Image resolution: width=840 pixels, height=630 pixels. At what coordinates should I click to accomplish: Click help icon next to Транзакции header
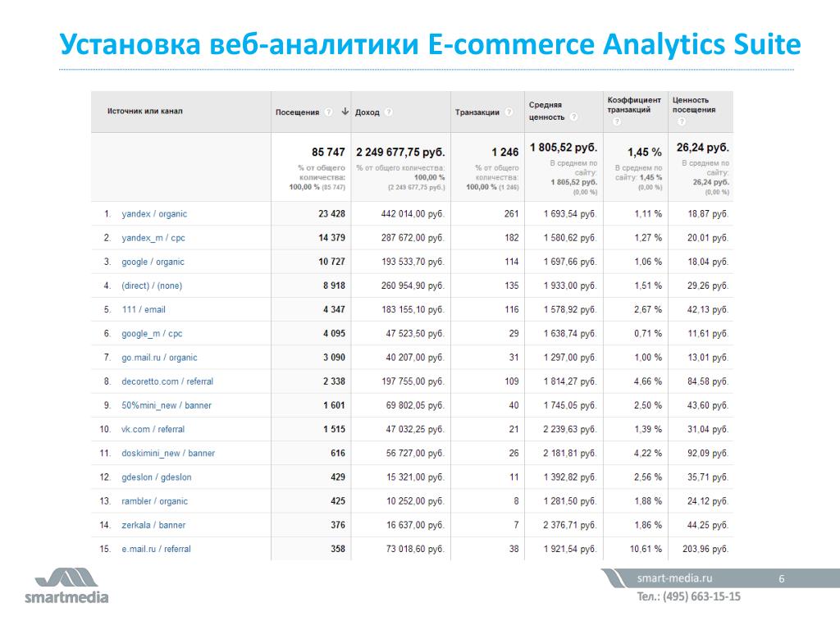509,112
